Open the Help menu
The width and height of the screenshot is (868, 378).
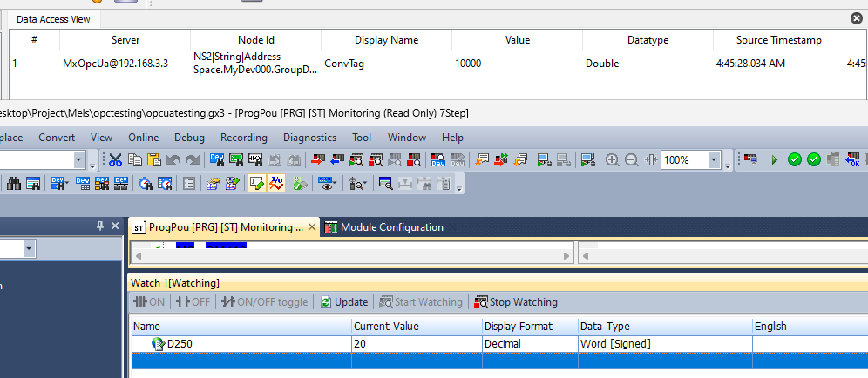tap(452, 138)
